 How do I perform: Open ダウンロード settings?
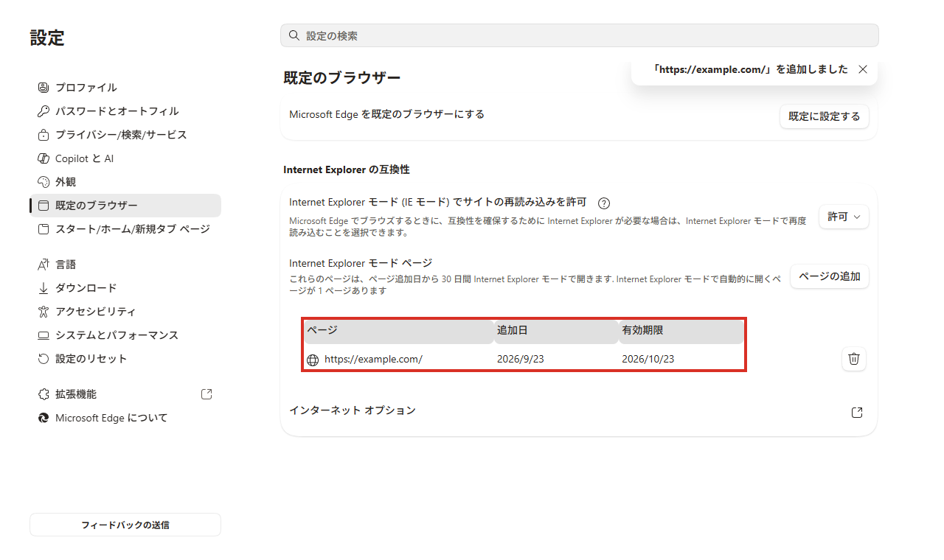point(125,288)
